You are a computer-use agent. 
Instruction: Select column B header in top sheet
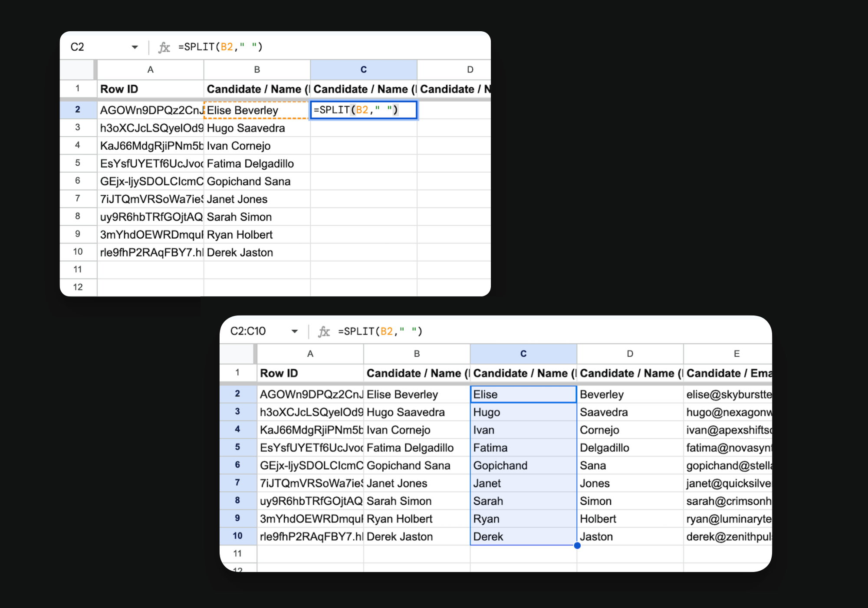point(257,69)
